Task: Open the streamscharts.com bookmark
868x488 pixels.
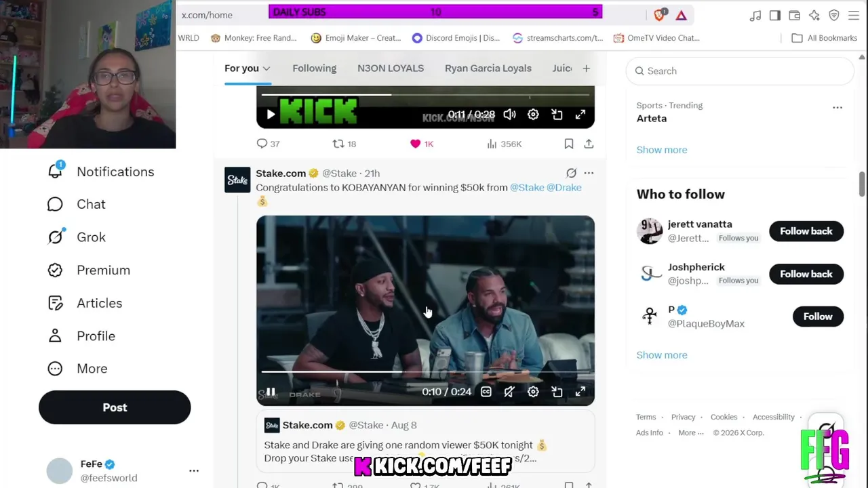Action: click(557, 38)
